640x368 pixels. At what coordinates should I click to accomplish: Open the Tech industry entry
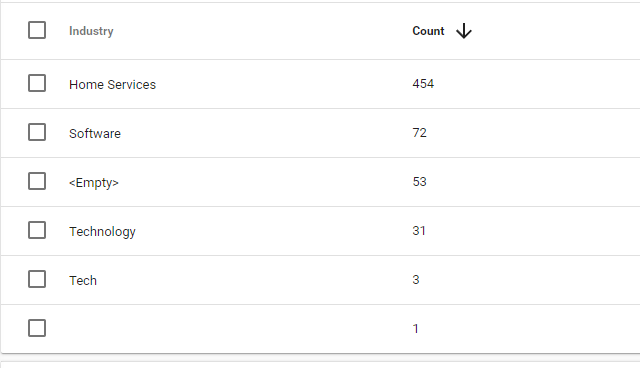pyautogui.click(x=83, y=280)
